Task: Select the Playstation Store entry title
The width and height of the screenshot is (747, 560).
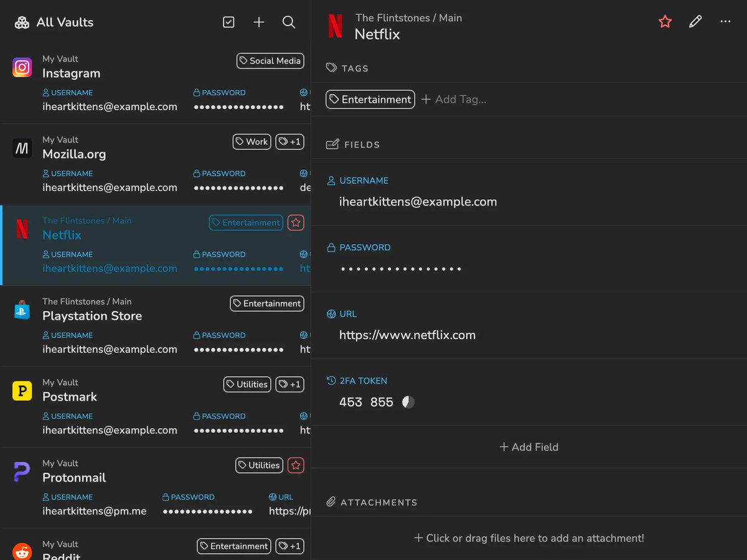Action: coord(92,316)
